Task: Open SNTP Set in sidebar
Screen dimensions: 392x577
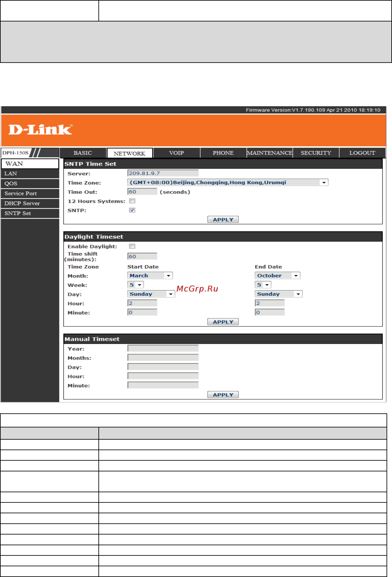Action: (30, 214)
